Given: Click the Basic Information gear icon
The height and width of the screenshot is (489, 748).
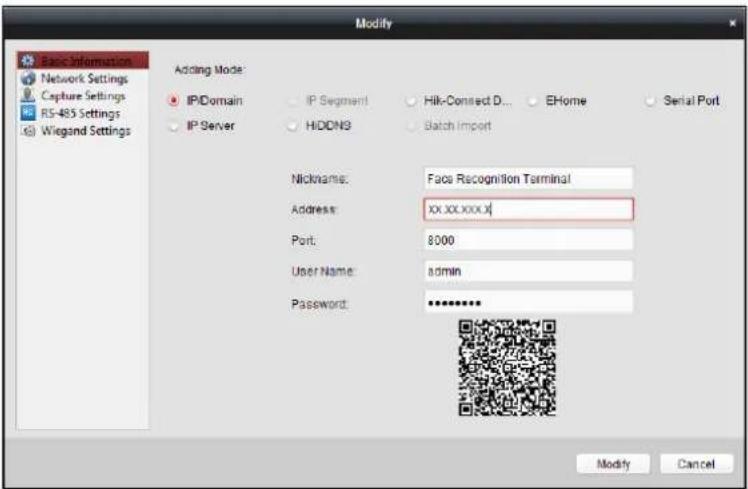Looking at the screenshot, I should [x=27, y=61].
